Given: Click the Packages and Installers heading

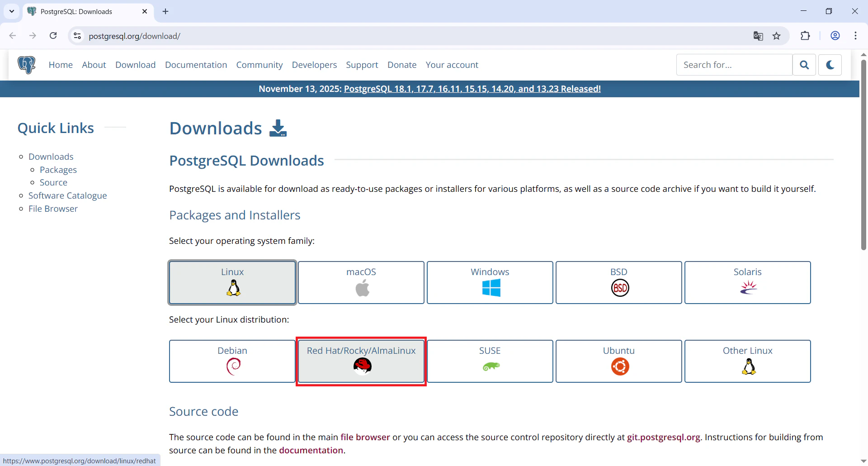Looking at the screenshot, I should click(235, 215).
